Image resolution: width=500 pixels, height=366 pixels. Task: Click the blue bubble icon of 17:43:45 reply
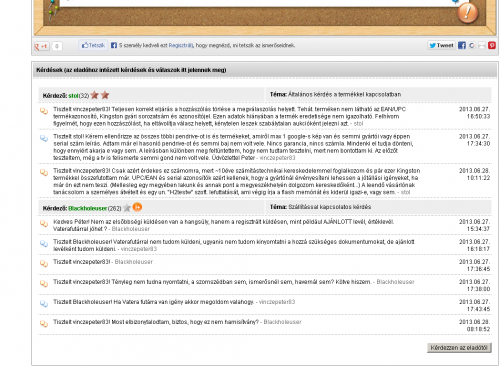pyautogui.click(x=44, y=303)
